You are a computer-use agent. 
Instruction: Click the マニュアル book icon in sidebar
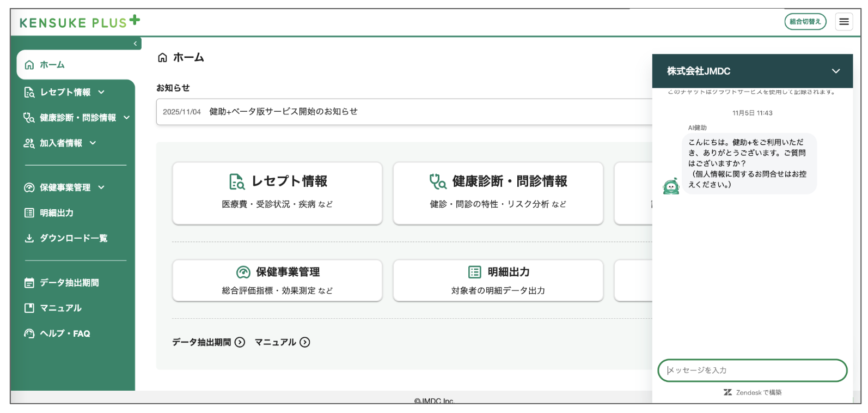[x=29, y=308]
